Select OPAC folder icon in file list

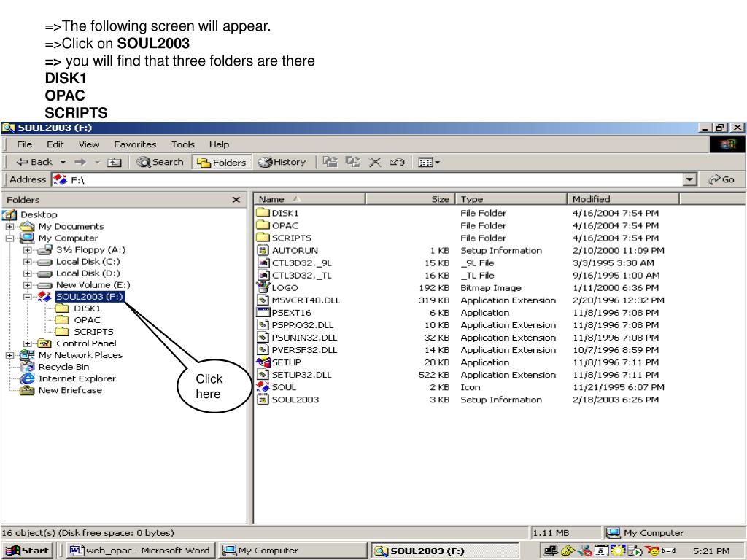263,225
